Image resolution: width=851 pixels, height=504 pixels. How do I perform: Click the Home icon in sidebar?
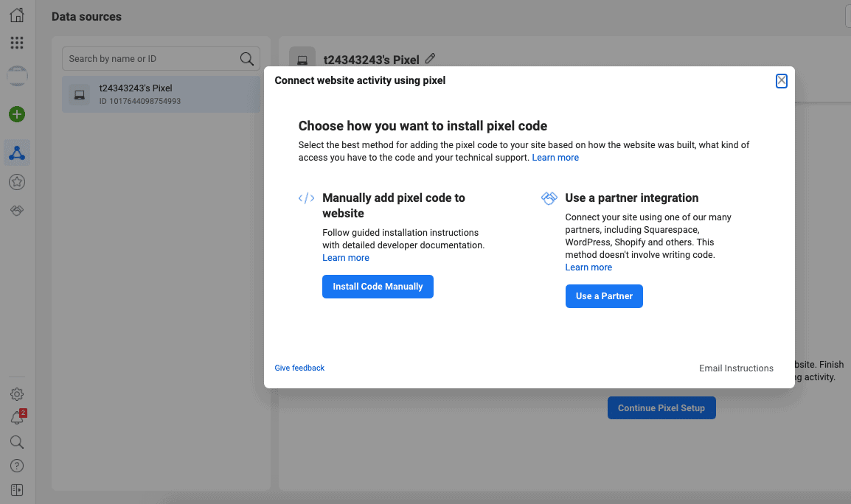(x=17, y=15)
